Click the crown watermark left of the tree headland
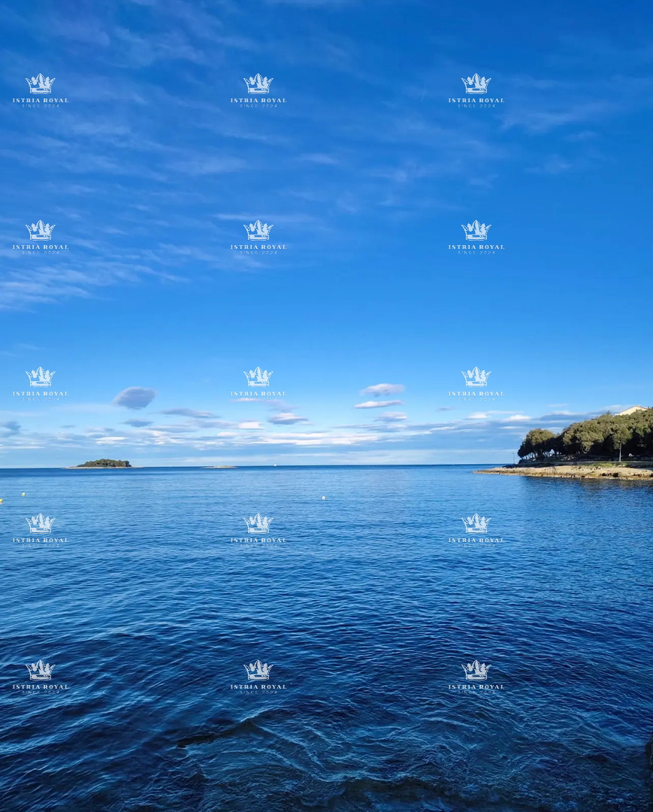Screen dimensions: 653x812 tap(476, 377)
